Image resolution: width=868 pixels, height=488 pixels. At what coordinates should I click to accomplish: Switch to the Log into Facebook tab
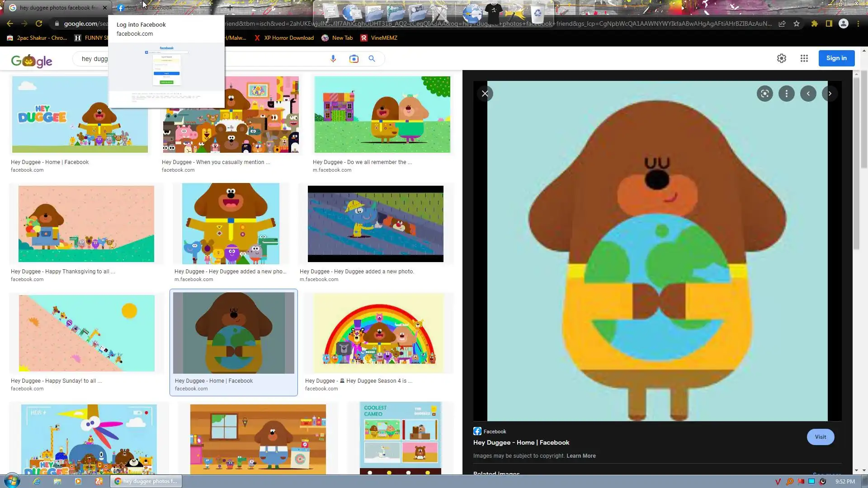149,8
